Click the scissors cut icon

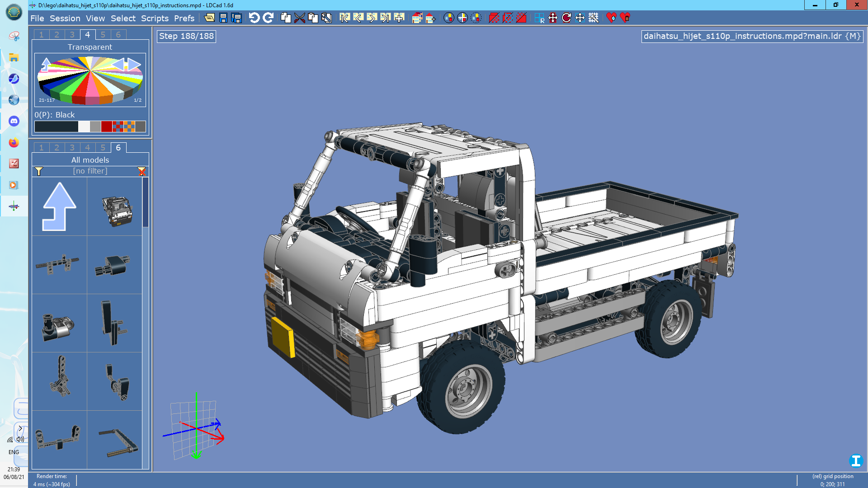(299, 18)
